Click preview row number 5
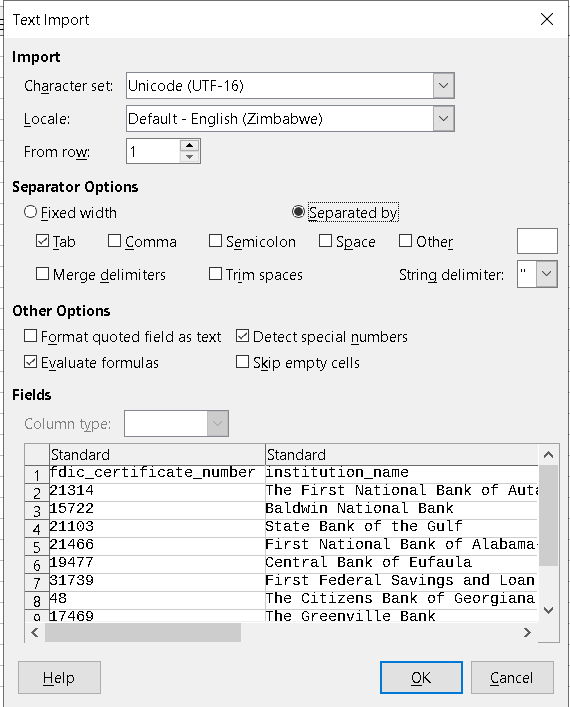The height and width of the screenshot is (707, 570). coord(37,546)
